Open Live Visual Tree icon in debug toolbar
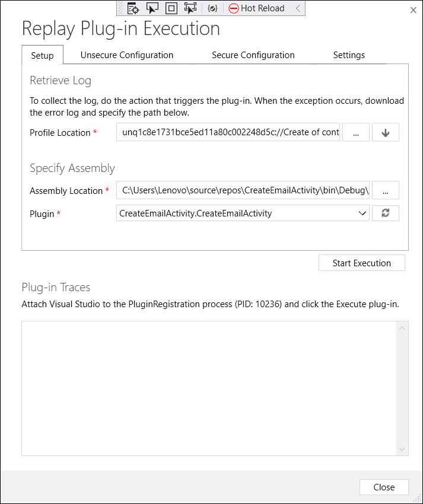423x504 pixels. pos(133,8)
